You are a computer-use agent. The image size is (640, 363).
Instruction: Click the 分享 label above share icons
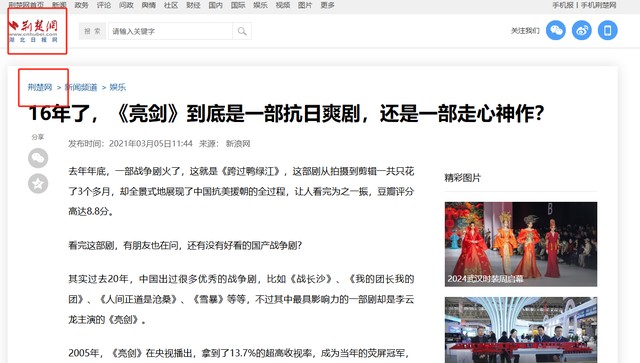coord(38,137)
